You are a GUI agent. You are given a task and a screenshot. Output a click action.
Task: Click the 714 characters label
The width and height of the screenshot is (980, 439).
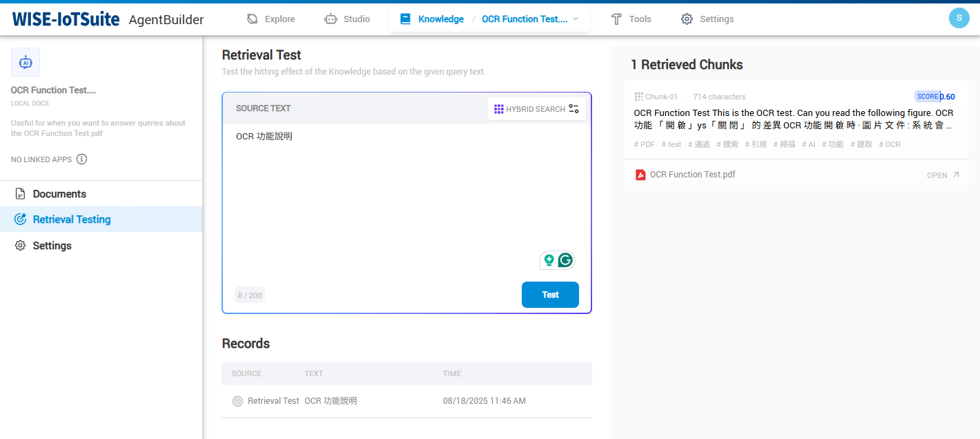[719, 97]
